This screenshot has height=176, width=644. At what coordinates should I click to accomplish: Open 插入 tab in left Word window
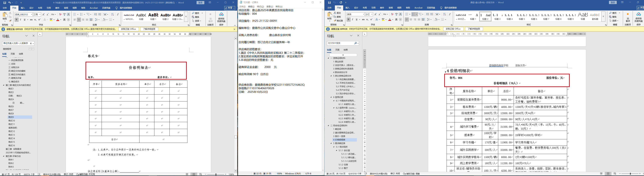[x=23, y=8]
